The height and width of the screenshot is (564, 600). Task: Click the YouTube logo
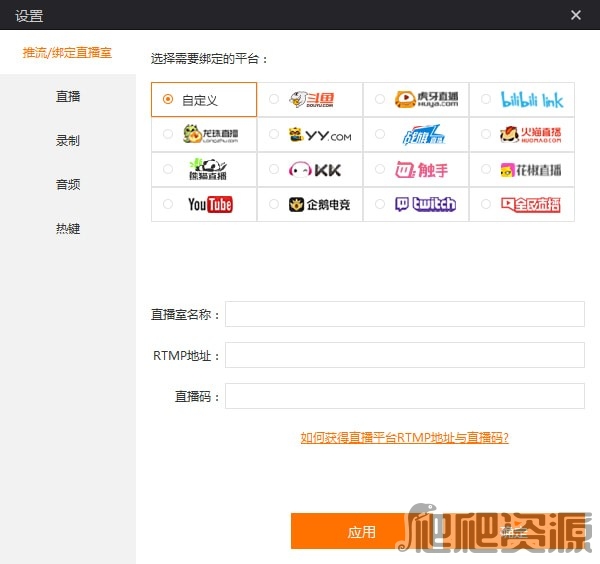pyautogui.click(x=210, y=204)
